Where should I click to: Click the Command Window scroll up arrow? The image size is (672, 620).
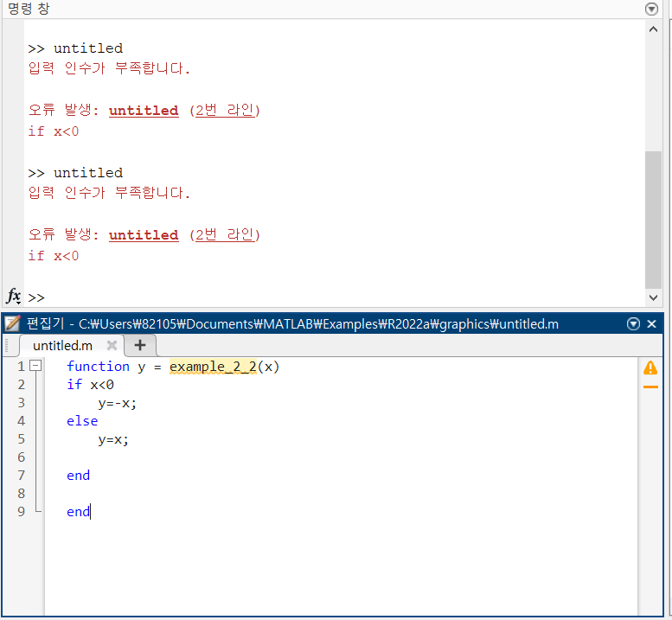click(653, 29)
